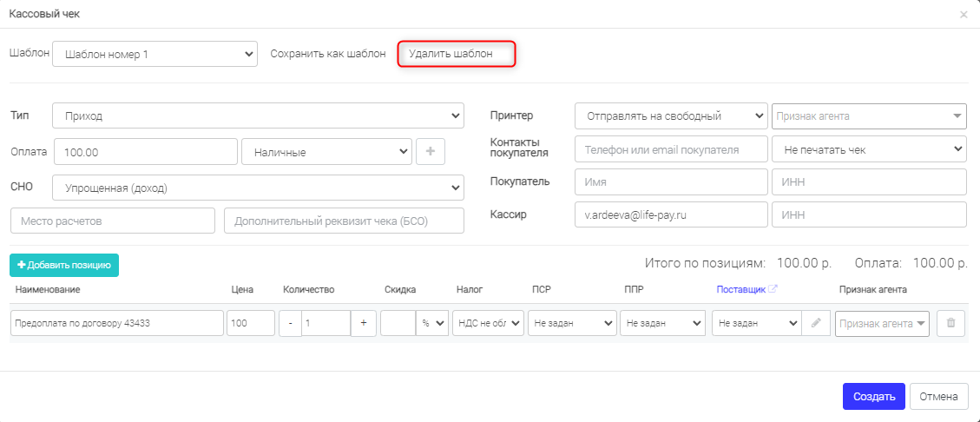Screen dimensions: 980x422
Task: Select the Не печатать чек dropdown
Action: (870, 150)
